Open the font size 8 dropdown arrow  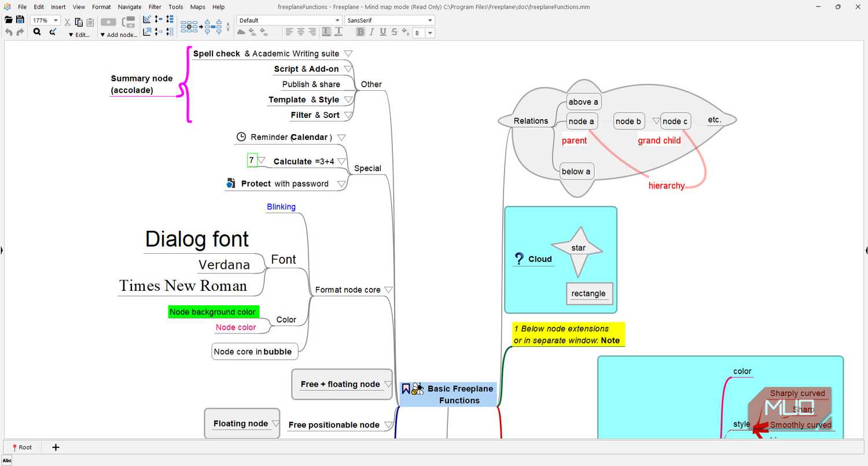tap(430, 33)
